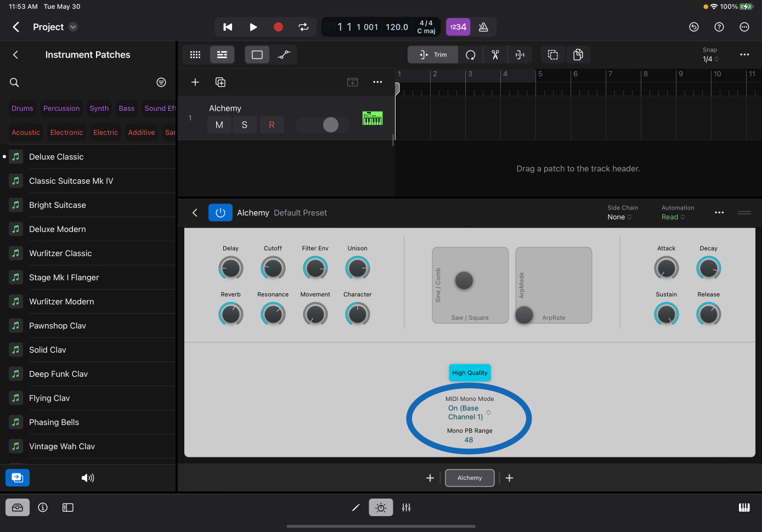Record-enable the Alchemy track
762x532 pixels.
point(271,125)
